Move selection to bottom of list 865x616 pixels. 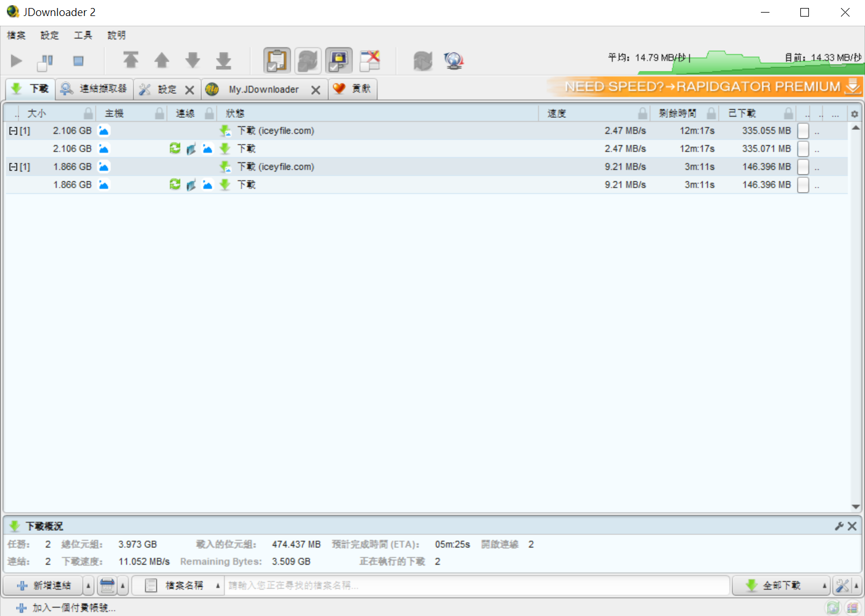pos(224,60)
